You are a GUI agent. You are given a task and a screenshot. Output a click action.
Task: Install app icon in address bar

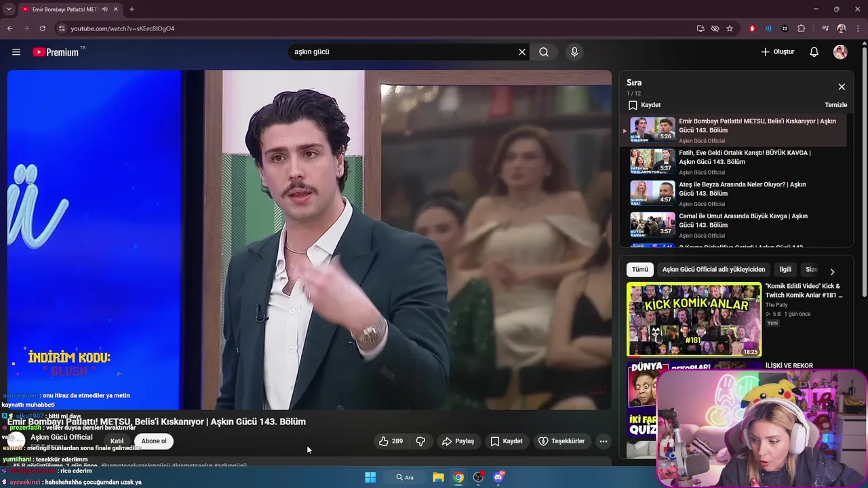click(701, 28)
